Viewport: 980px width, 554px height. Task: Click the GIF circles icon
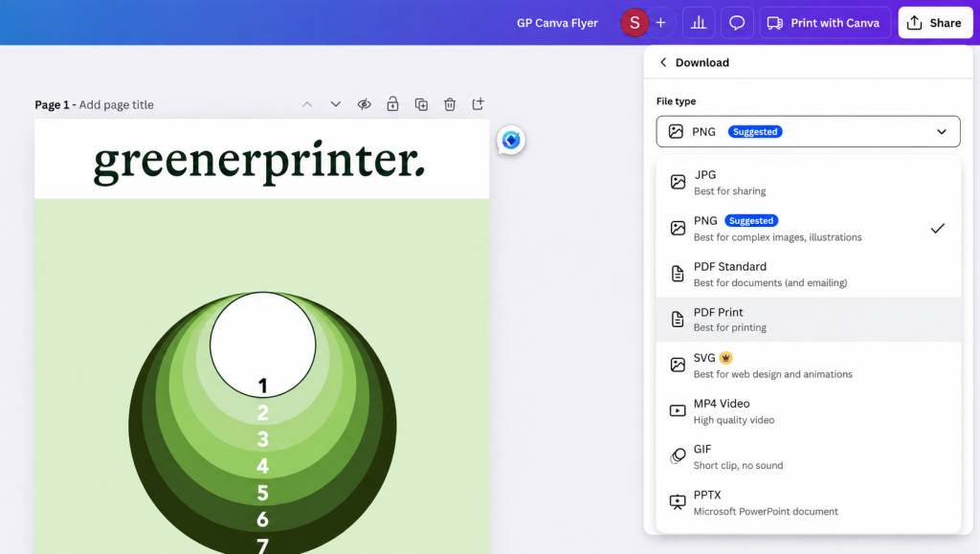[x=678, y=456]
